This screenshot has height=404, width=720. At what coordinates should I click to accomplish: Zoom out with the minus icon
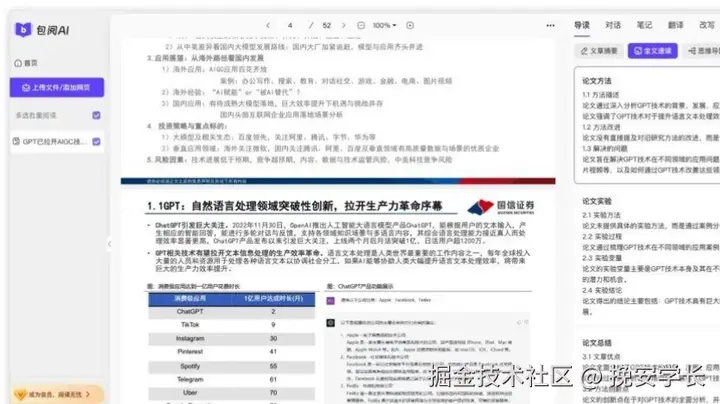(361, 25)
